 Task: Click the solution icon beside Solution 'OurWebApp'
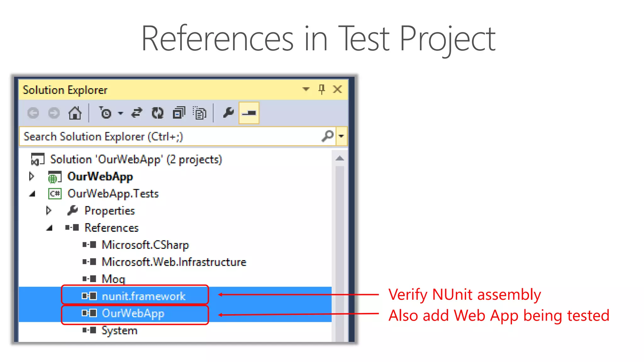(38, 159)
